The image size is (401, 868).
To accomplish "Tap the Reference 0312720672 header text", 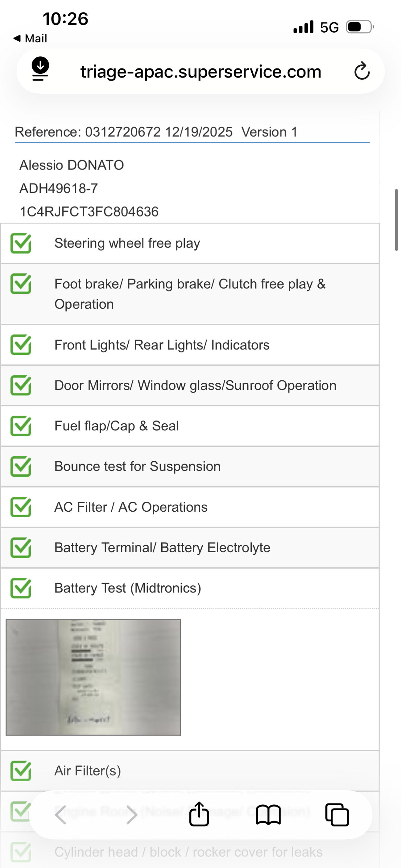I will tap(156, 132).
